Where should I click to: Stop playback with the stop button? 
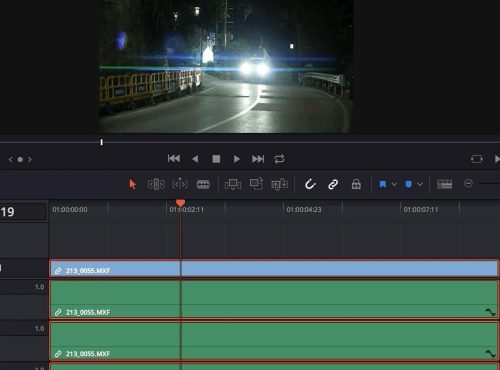[x=216, y=159]
